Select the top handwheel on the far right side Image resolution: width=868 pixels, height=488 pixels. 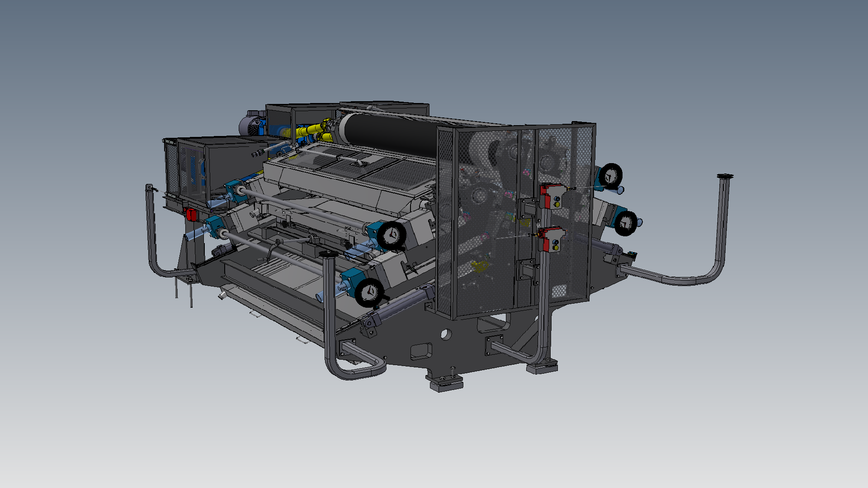611,176
